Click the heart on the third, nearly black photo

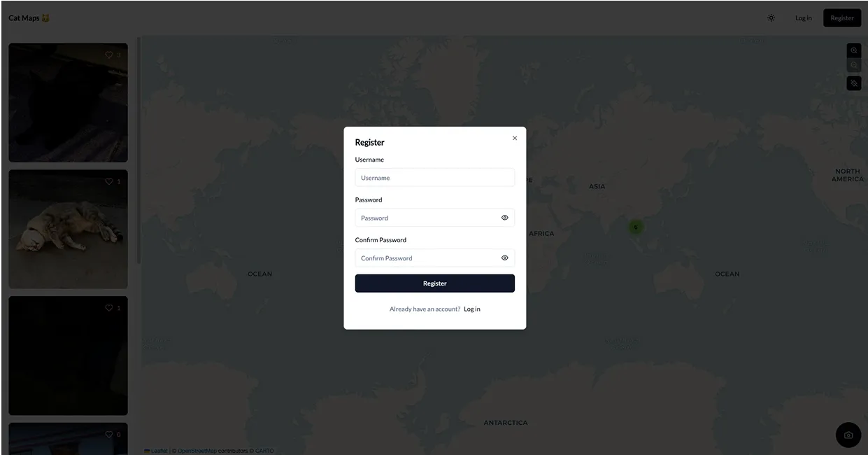pyautogui.click(x=109, y=308)
